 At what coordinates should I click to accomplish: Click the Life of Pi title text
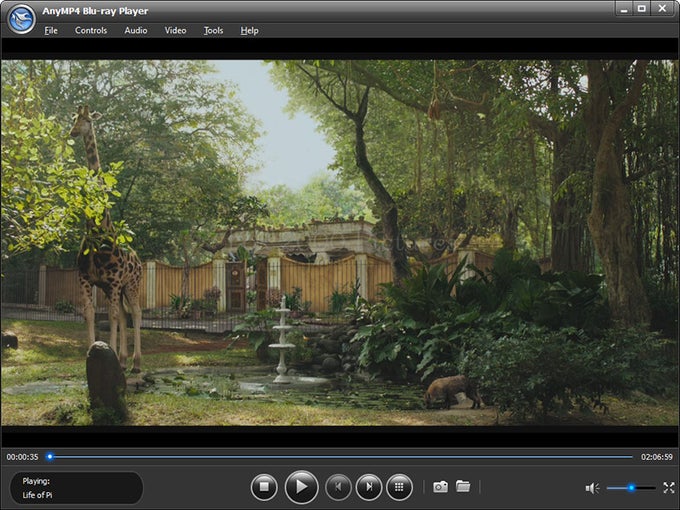click(x=37, y=495)
